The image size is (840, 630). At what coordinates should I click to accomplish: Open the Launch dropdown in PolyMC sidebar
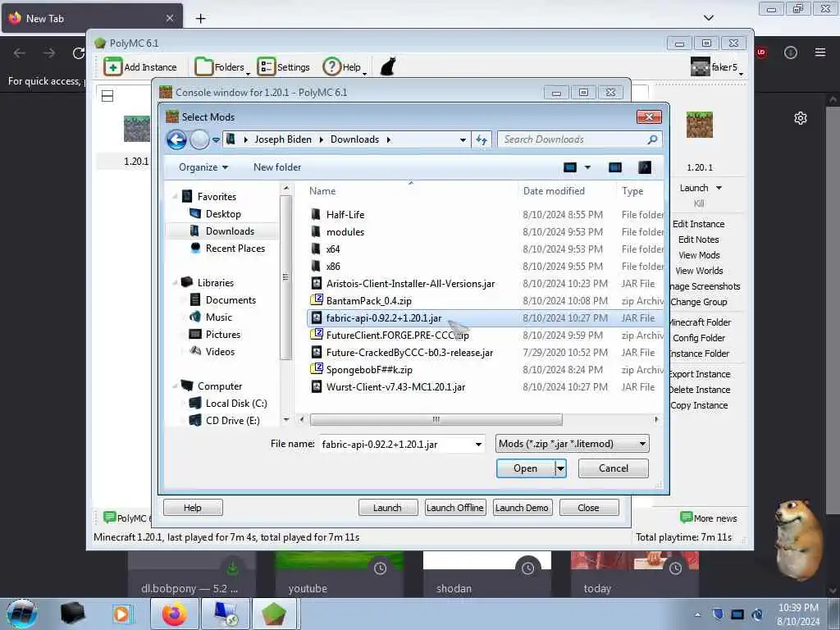(x=719, y=188)
